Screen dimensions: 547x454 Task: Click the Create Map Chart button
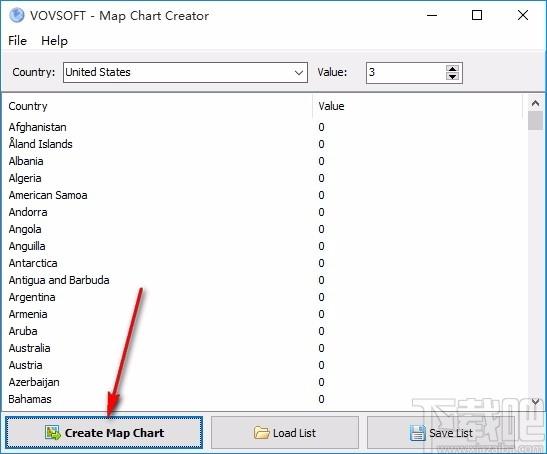(104, 432)
